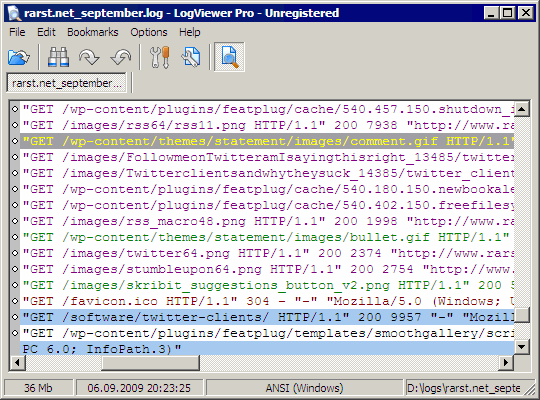
Task: Select the highlighted comment.gif log line
Action: coord(267,141)
